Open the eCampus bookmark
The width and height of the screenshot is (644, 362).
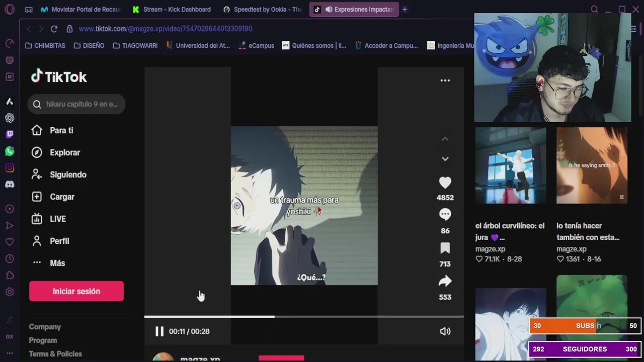pos(256,45)
